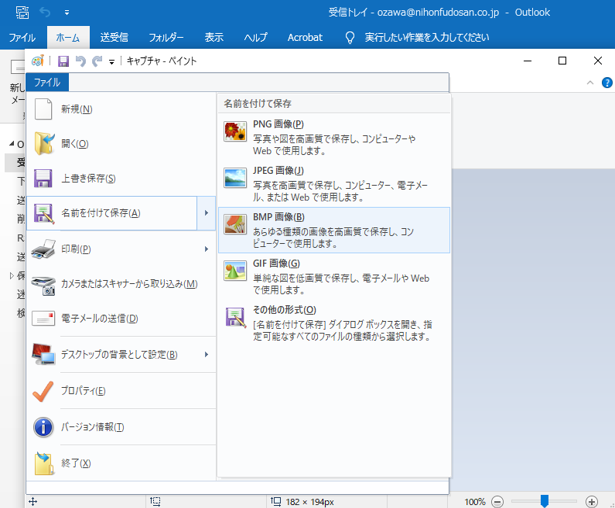Click the orange checkmark icon beside プロパティ(E)
The image size is (615, 508).
pyautogui.click(x=43, y=391)
